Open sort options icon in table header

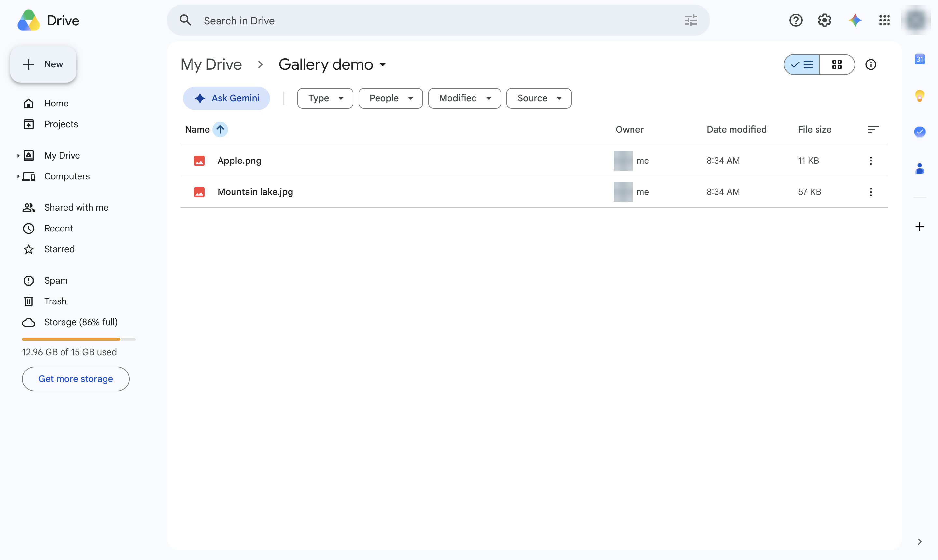click(873, 130)
